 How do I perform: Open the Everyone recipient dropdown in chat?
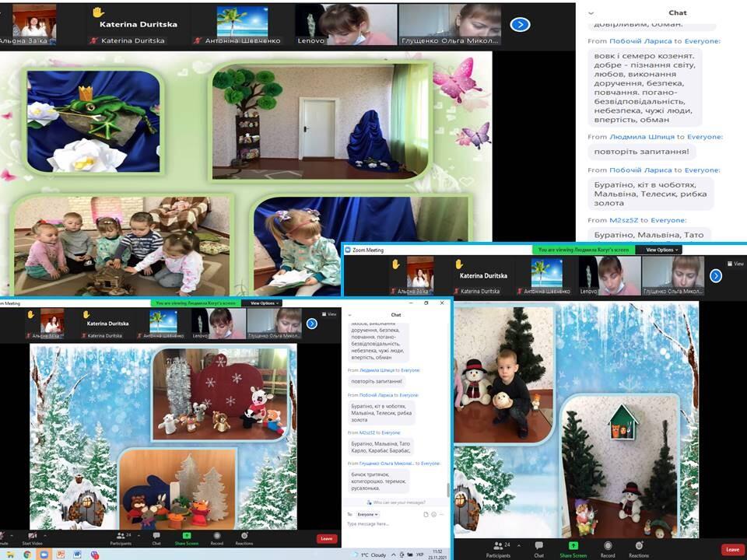(368, 514)
